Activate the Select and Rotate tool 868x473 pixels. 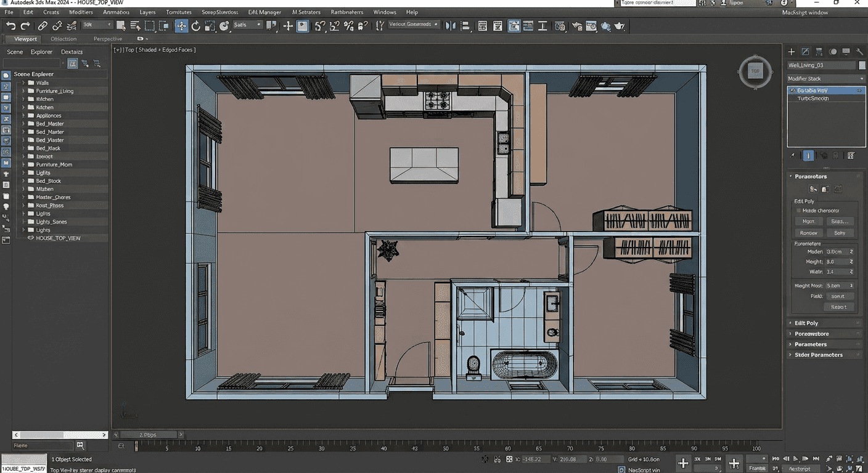[x=196, y=26]
